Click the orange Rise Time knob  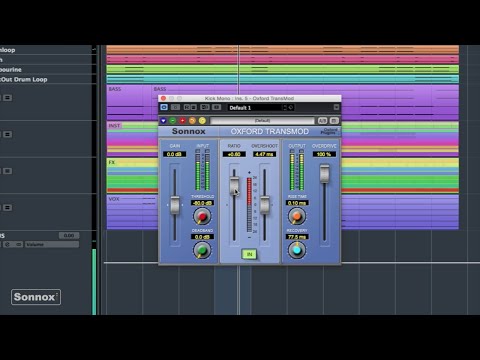(297, 216)
